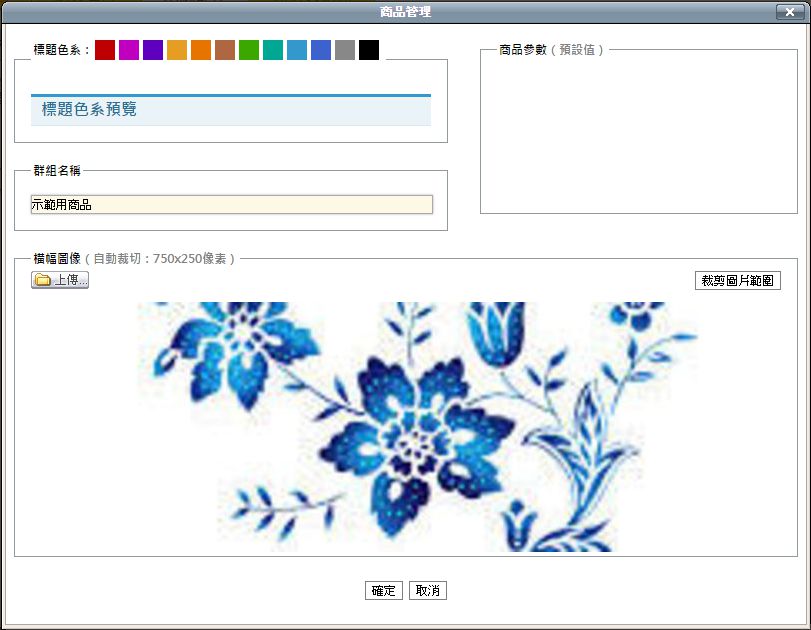This screenshot has height=630, width=811.
Task: Click inside the 商品參數 default values area
Action: click(639, 133)
